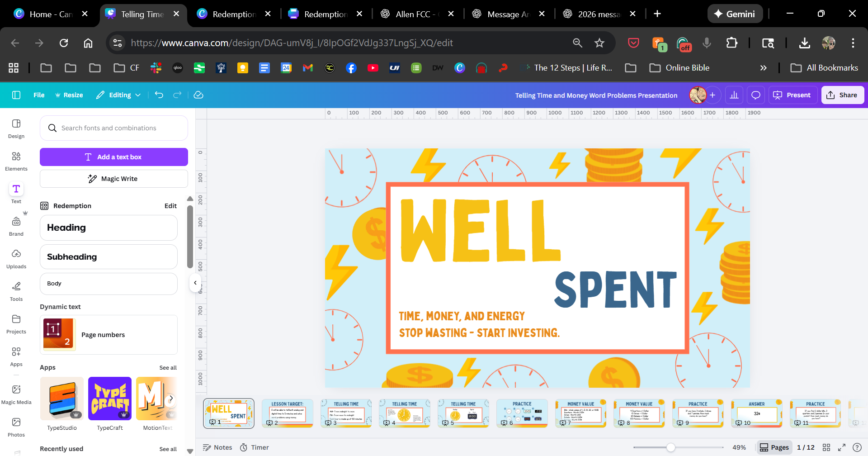The image size is (868, 456).
Task: Open the File menu
Action: pos(39,95)
